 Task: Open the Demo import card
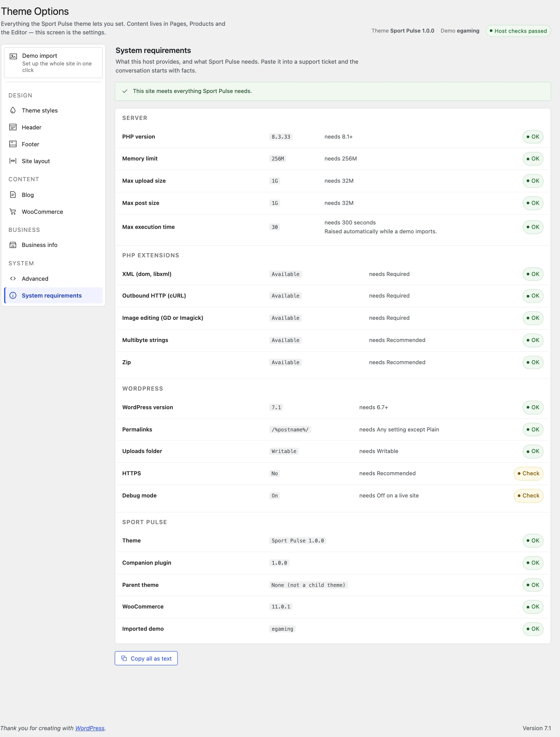53,63
